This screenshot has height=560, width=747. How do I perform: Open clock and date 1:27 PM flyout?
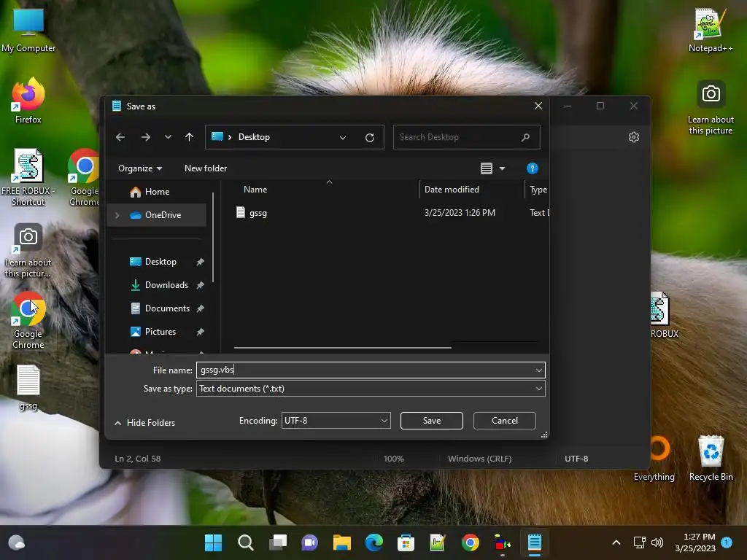tap(695, 542)
